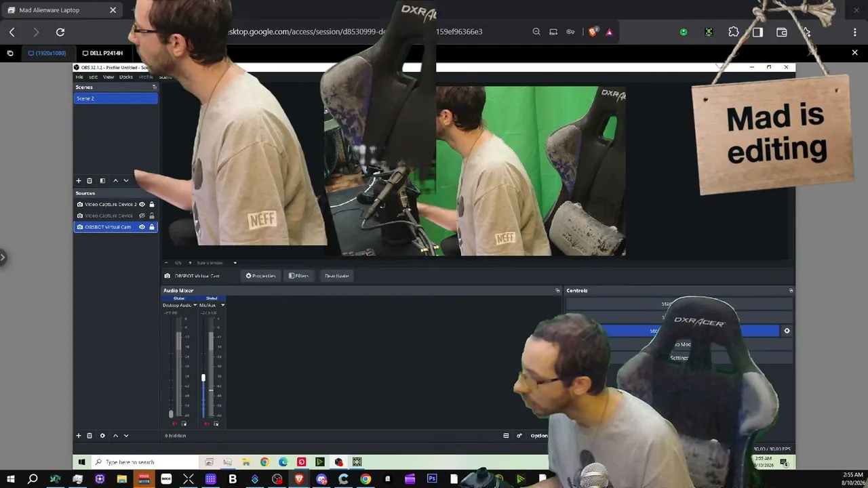This screenshot has height=488, width=868.
Task: Remove selected source with Sources trash icon
Action: [89, 436]
